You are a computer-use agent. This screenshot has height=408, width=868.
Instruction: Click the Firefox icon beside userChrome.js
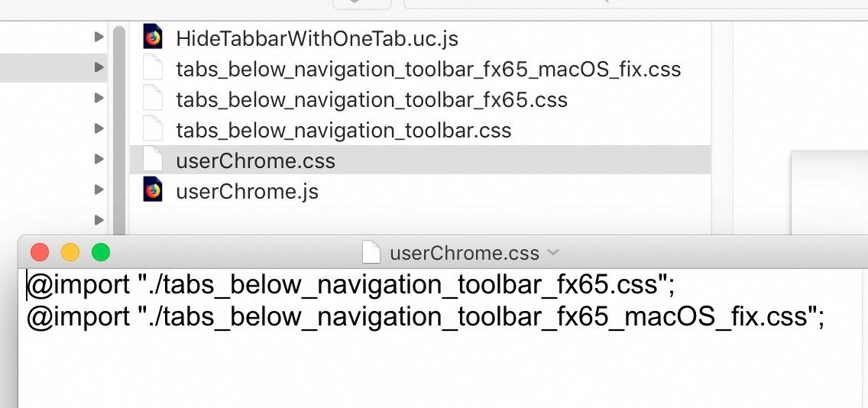point(153,190)
